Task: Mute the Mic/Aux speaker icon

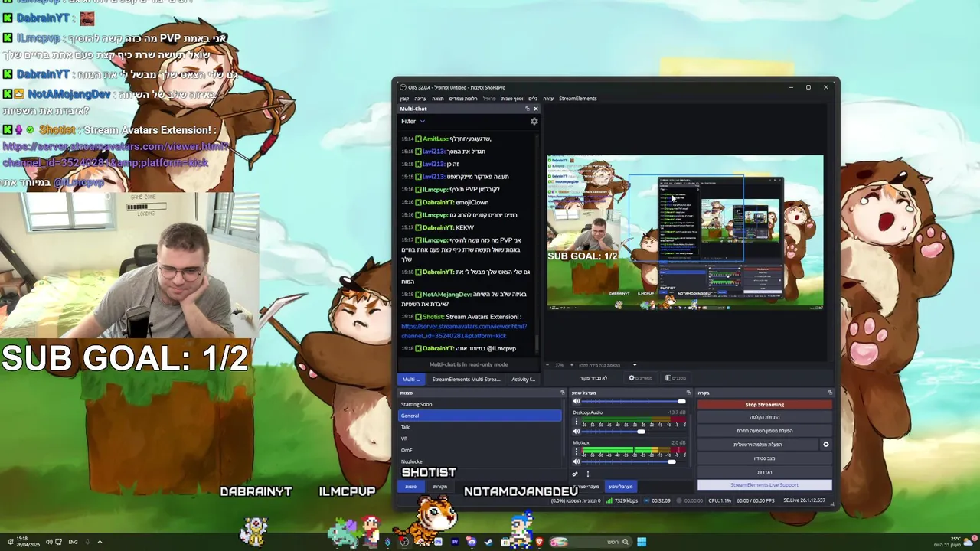Action: (577, 461)
